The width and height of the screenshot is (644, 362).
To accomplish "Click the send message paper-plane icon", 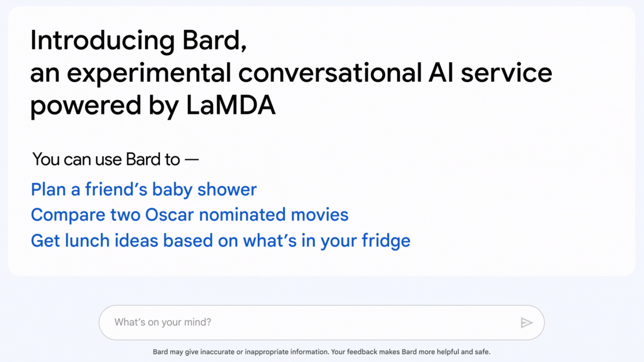I will [x=527, y=322].
